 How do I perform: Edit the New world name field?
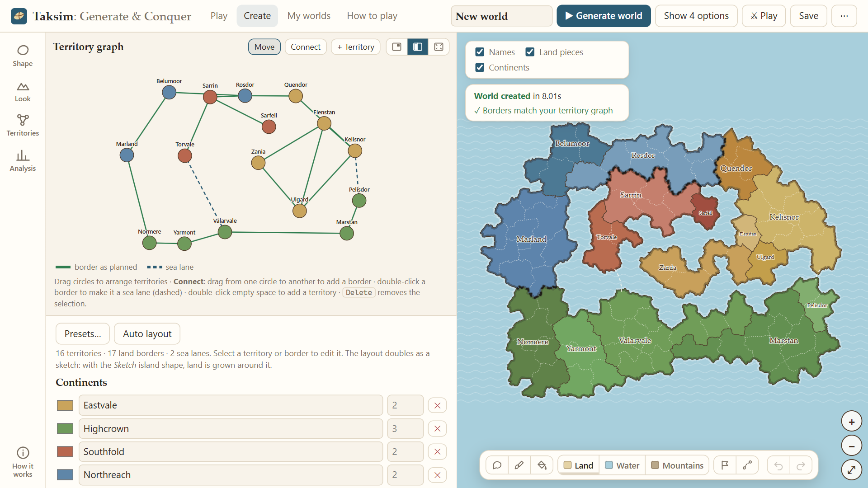502,16
